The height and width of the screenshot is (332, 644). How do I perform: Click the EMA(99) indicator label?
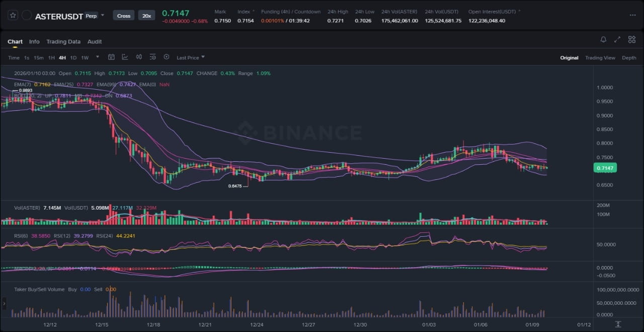click(106, 84)
